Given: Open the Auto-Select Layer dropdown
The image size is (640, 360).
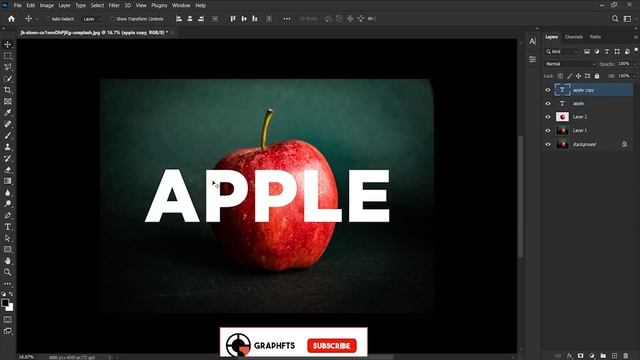Looking at the screenshot, I should coord(91,19).
